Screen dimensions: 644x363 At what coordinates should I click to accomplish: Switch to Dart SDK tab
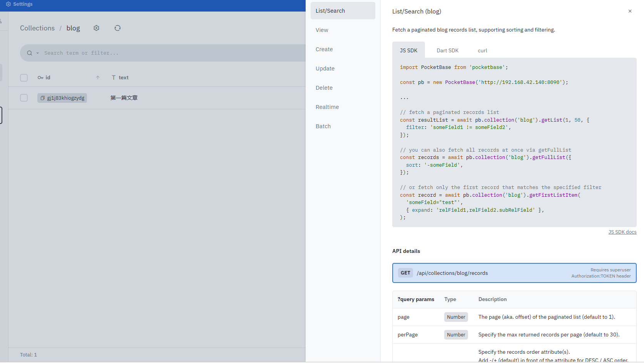447,50
